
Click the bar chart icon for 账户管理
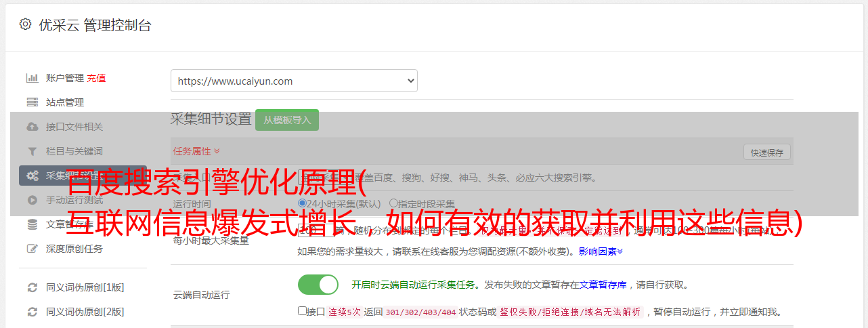(32, 78)
